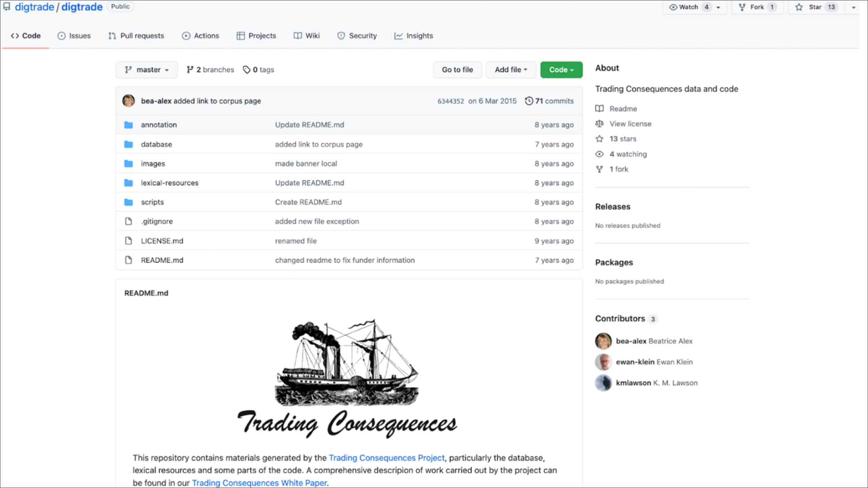
Task: Expand the Add file dropdown
Action: 511,70
